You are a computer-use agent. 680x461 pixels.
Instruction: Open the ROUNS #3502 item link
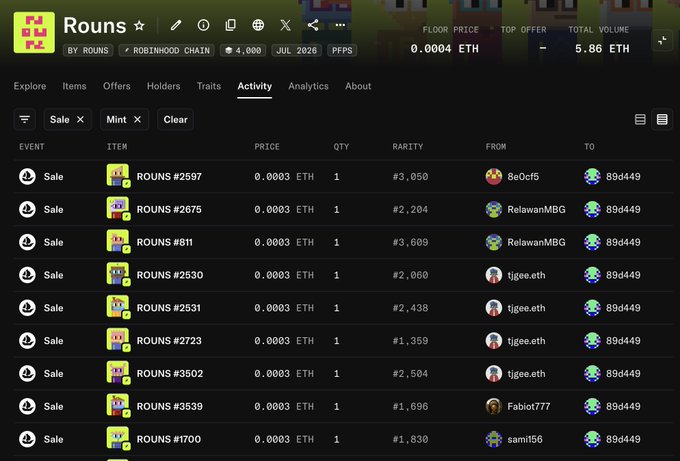[x=170, y=373]
